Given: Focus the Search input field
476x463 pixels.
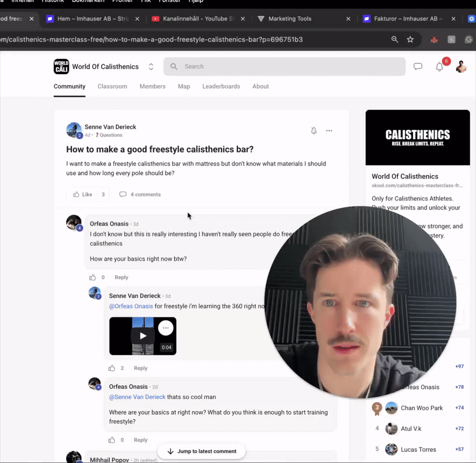Looking at the screenshot, I should tap(284, 66).
